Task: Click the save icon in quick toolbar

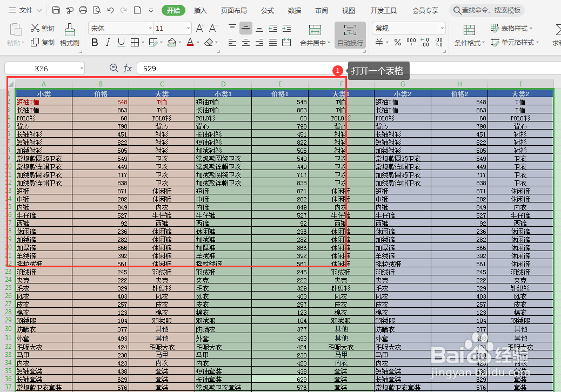Action: pyautogui.click(x=56, y=10)
